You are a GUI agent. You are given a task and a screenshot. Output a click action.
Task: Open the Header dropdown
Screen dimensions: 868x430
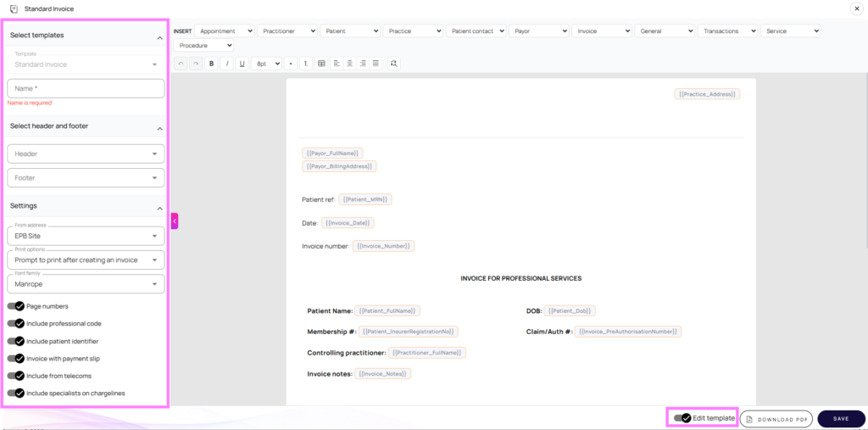point(86,154)
